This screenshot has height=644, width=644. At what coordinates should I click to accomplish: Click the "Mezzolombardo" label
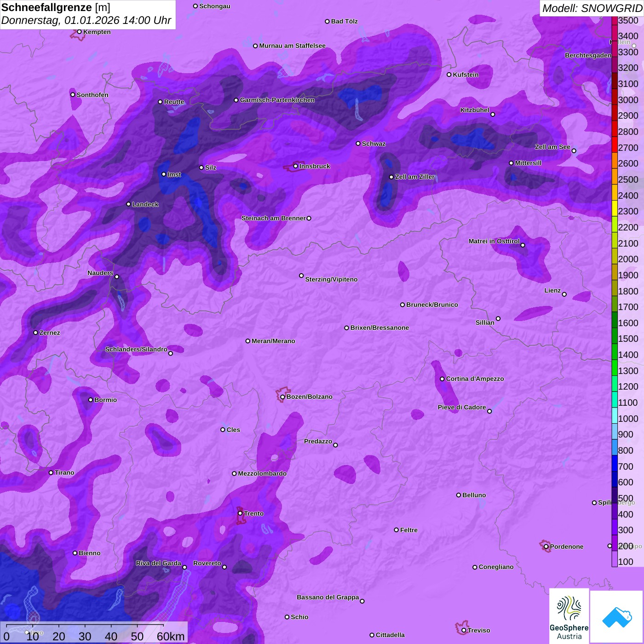click(262, 473)
